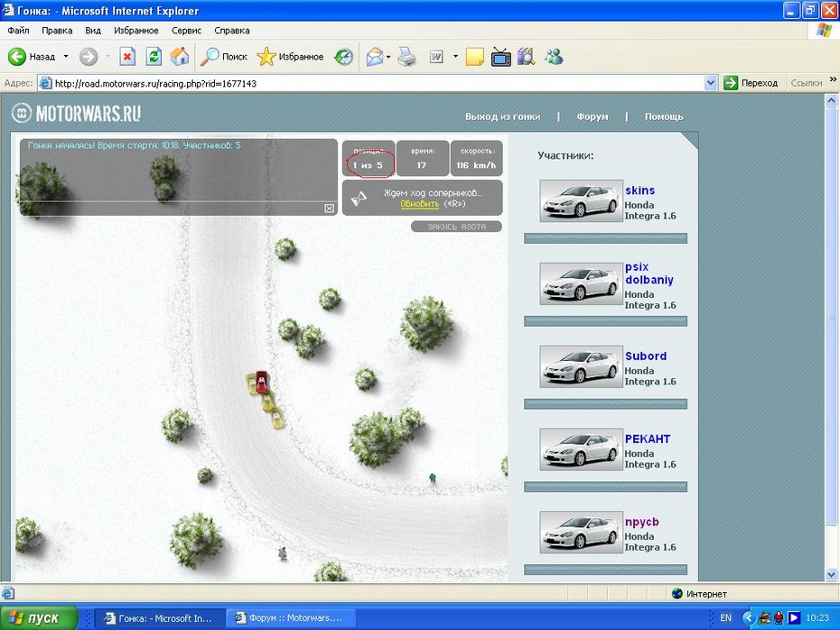Open the Помощь link
Viewport: 840px width, 630px height.
[664, 116]
